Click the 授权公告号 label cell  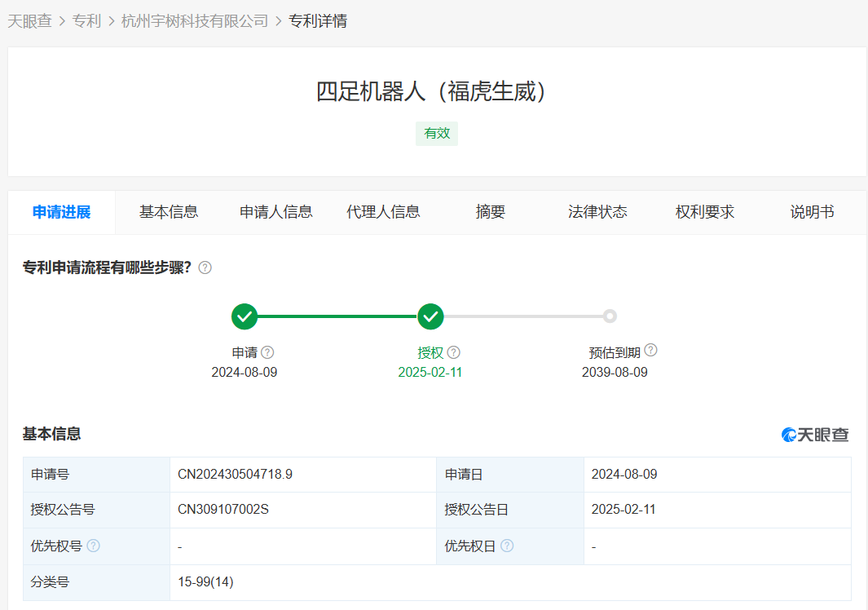(96, 510)
